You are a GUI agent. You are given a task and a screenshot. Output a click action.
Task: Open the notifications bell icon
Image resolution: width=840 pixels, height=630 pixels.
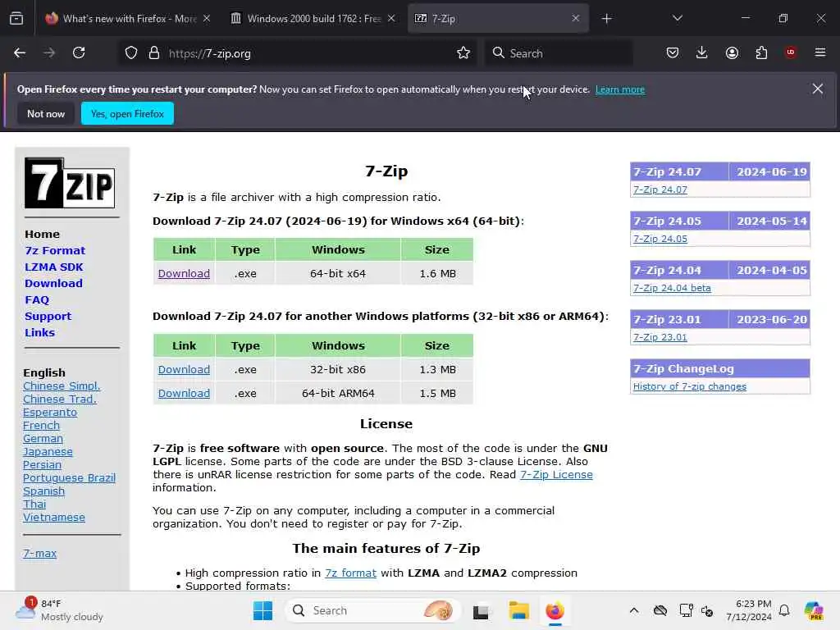(x=784, y=610)
